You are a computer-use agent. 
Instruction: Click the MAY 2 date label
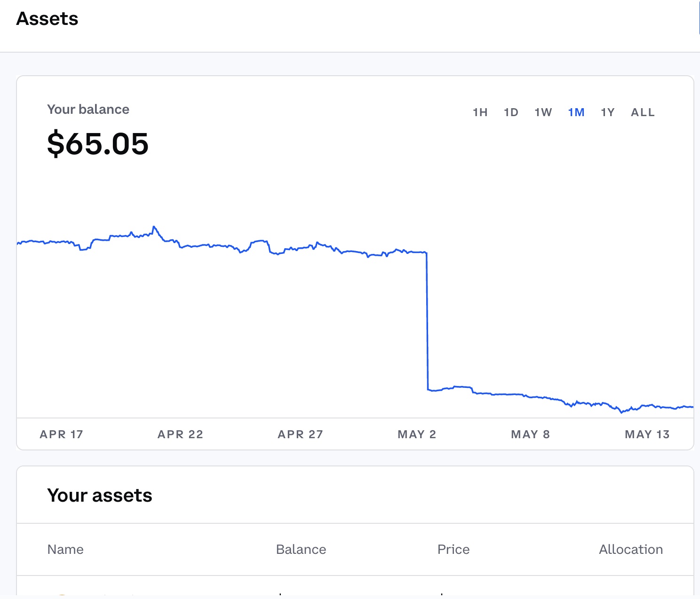point(417,434)
